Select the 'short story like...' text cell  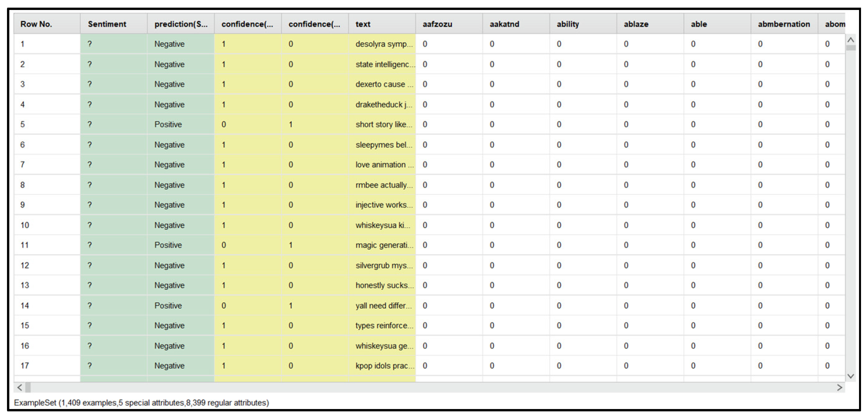click(x=382, y=125)
